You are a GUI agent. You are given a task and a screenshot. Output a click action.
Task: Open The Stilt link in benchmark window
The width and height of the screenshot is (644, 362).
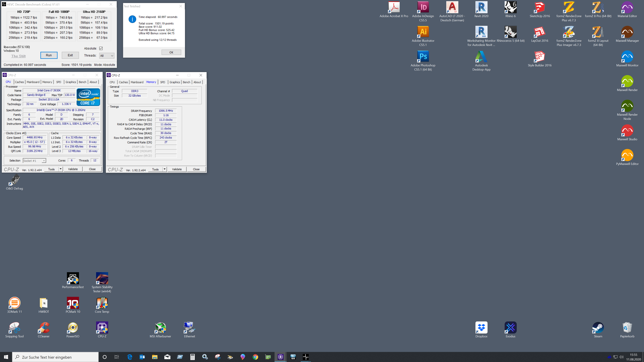pyautogui.click(x=18, y=56)
